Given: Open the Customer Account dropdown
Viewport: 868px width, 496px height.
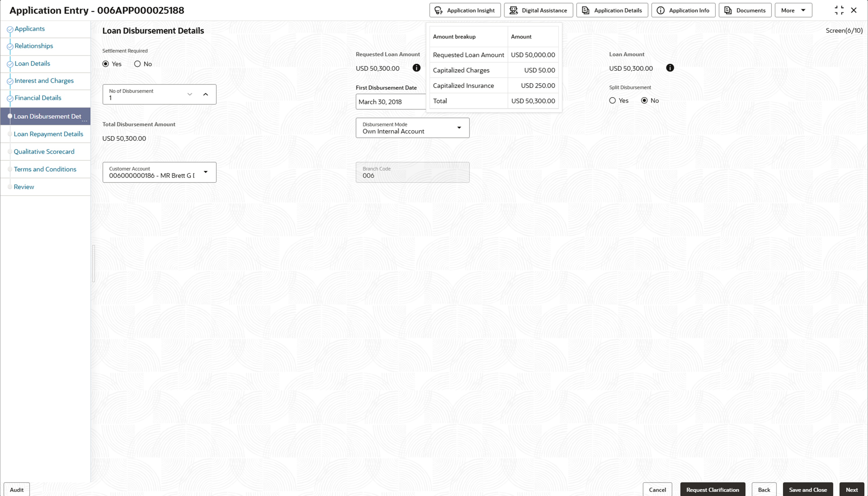Looking at the screenshot, I should pyautogui.click(x=205, y=172).
